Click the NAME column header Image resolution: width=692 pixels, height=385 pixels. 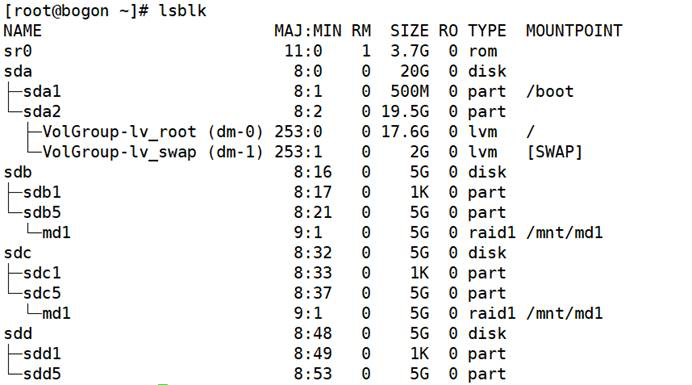pyautogui.click(x=23, y=30)
